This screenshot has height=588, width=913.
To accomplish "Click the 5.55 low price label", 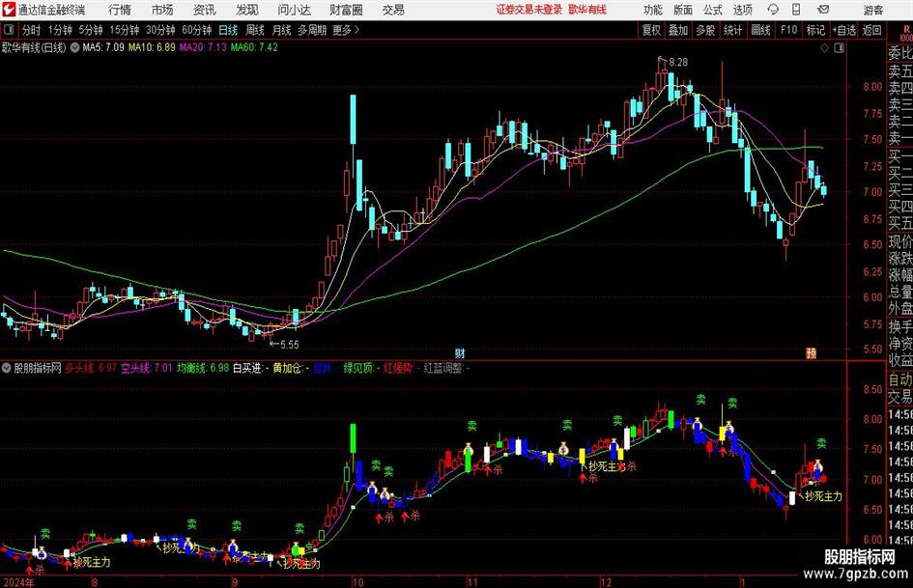I will [x=290, y=345].
